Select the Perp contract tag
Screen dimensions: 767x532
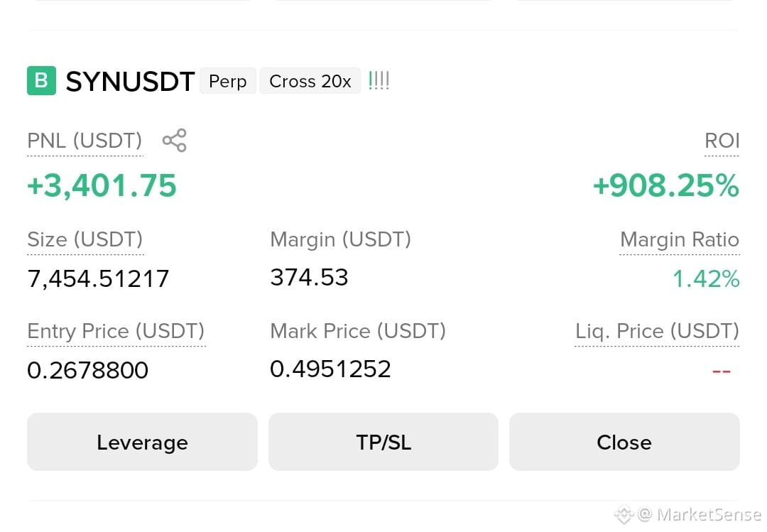click(x=228, y=81)
